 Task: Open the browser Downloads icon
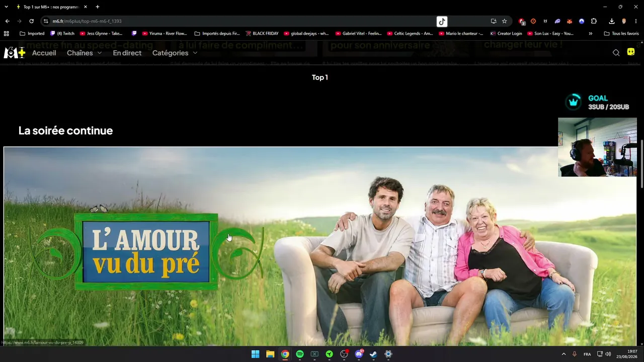[x=611, y=21]
